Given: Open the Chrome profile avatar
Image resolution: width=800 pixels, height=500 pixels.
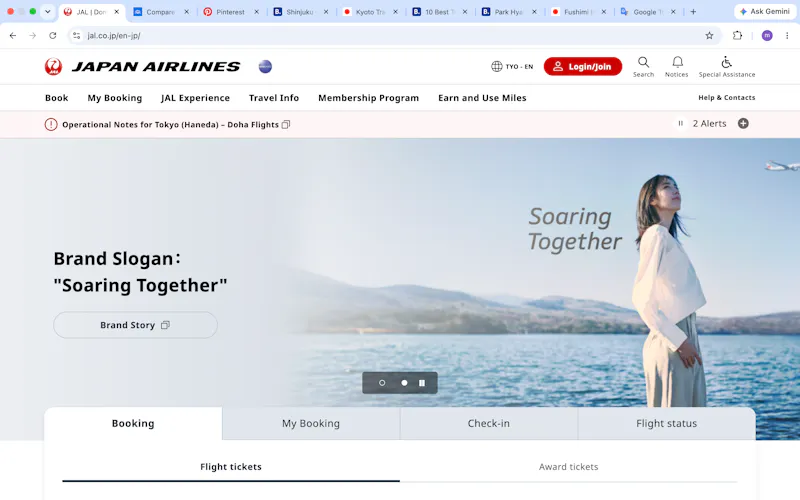Looking at the screenshot, I should tap(767, 35).
